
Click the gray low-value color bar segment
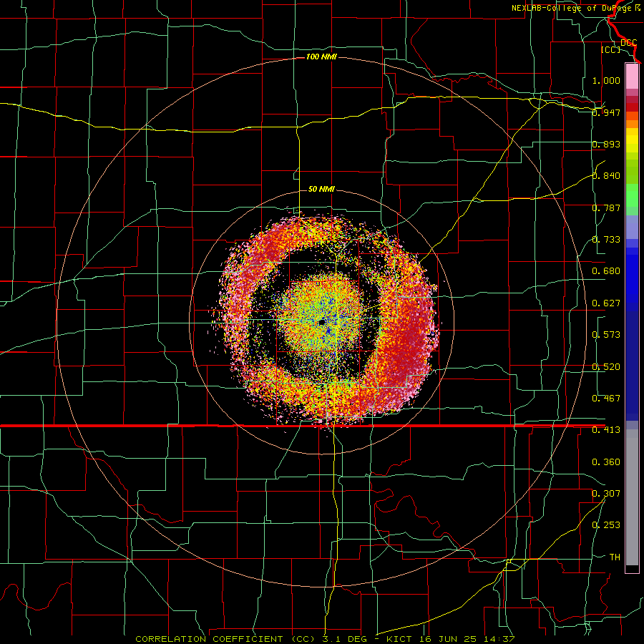(x=632, y=497)
